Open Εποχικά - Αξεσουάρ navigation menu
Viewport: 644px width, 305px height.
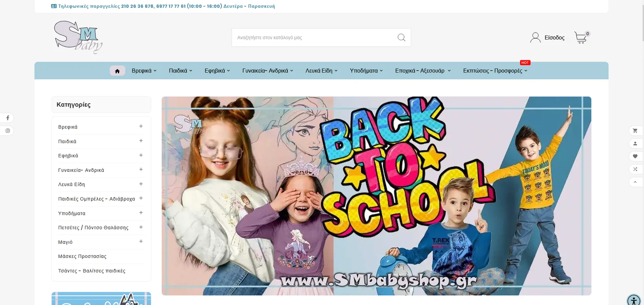423,71
